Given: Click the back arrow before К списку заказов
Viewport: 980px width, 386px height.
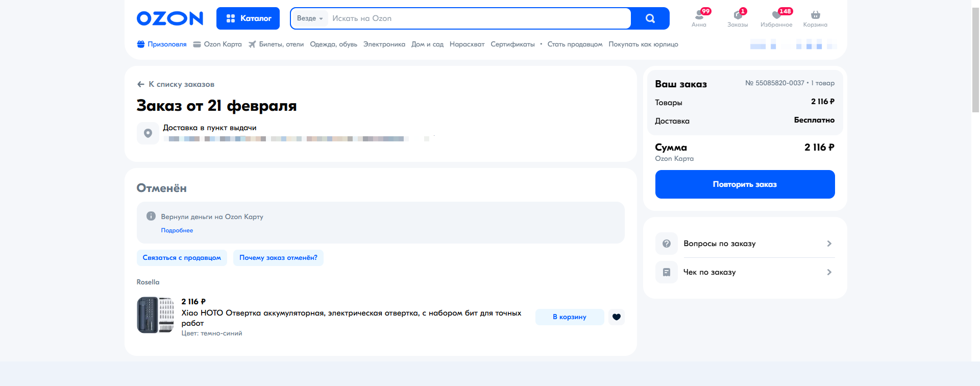Looking at the screenshot, I should pyautogui.click(x=141, y=84).
